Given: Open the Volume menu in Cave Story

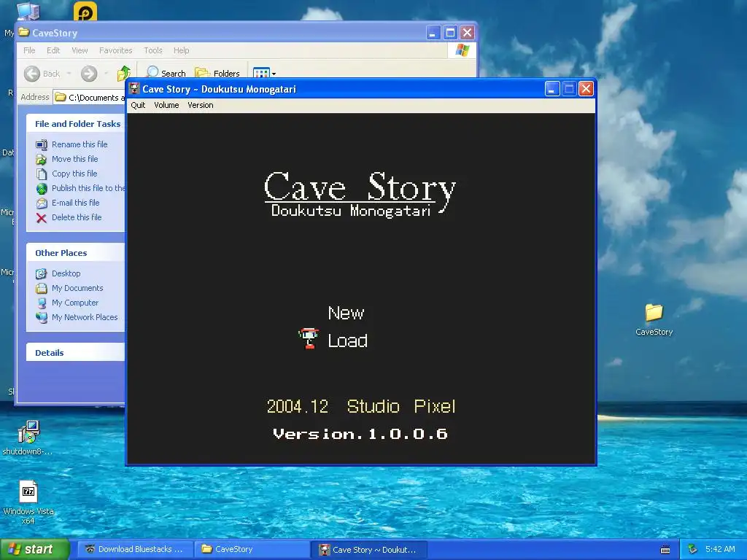Looking at the screenshot, I should click(x=166, y=105).
